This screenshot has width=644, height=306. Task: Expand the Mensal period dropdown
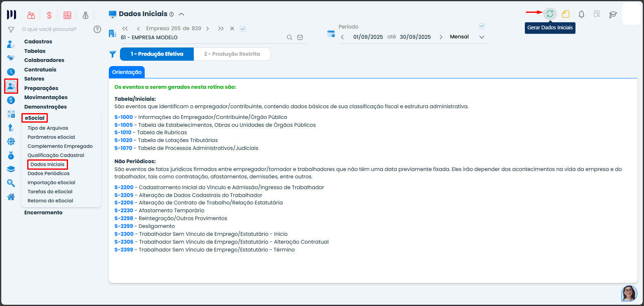click(482, 37)
